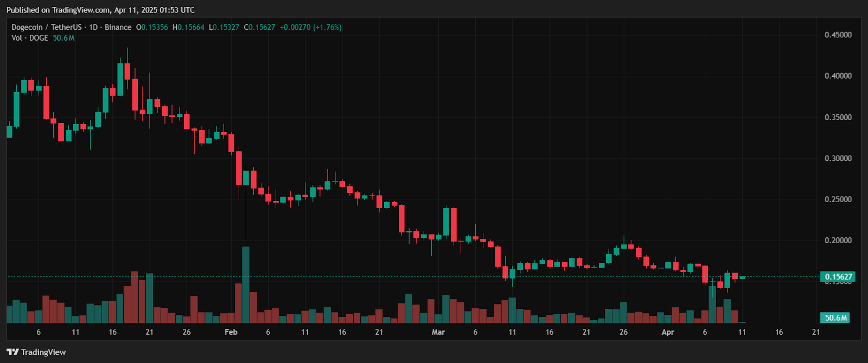Click the Dogecoin / TetherUS symbol title
The width and height of the screenshot is (868, 363).
[47, 27]
